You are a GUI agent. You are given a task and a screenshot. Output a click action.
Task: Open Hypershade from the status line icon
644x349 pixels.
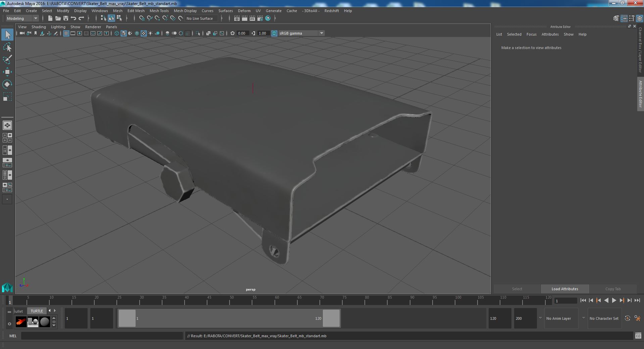tap(268, 18)
